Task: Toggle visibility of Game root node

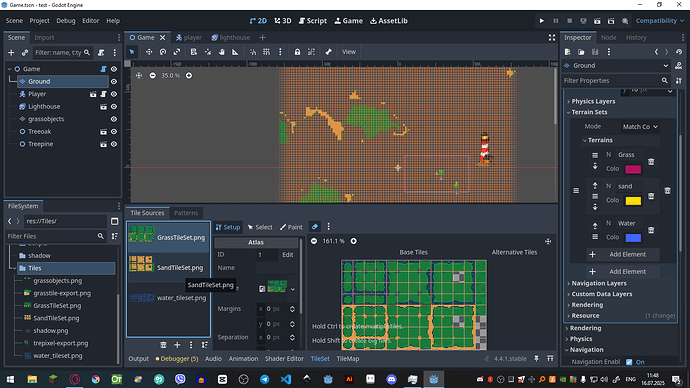Action: [x=114, y=69]
